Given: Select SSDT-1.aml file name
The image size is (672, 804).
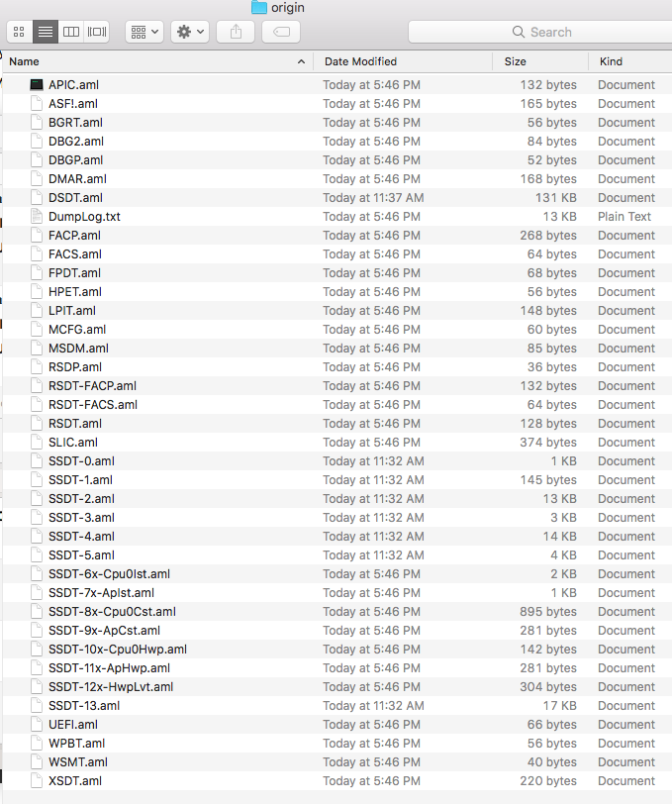Looking at the screenshot, I should [x=80, y=480].
